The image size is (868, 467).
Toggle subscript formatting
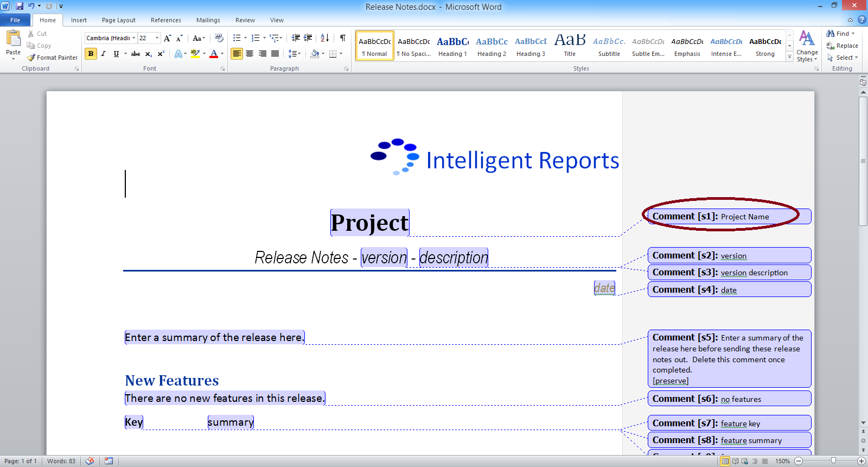click(148, 54)
